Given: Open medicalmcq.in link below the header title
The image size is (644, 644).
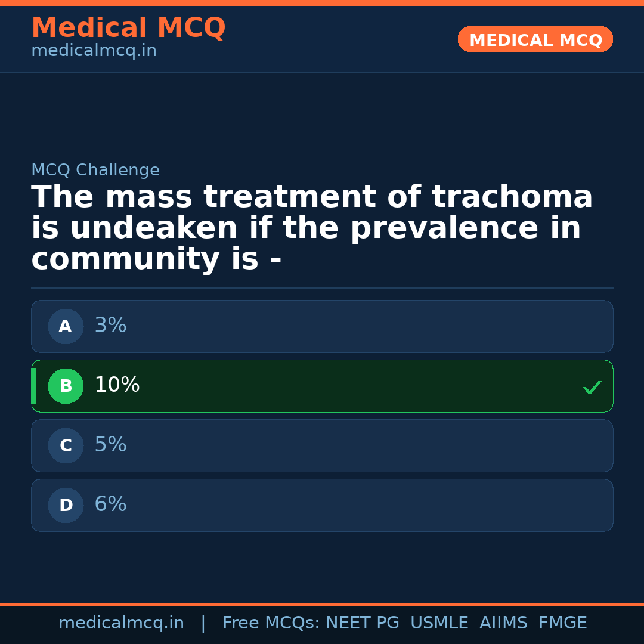Looking at the screenshot, I should pyautogui.click(x=94, y=51).
